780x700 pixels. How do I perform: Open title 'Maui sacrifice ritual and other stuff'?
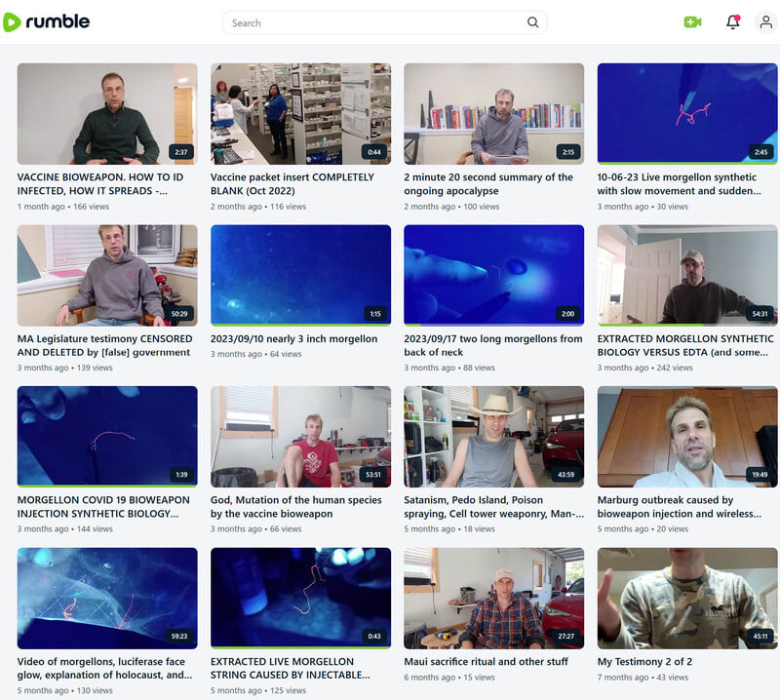[x=486, y=662]
